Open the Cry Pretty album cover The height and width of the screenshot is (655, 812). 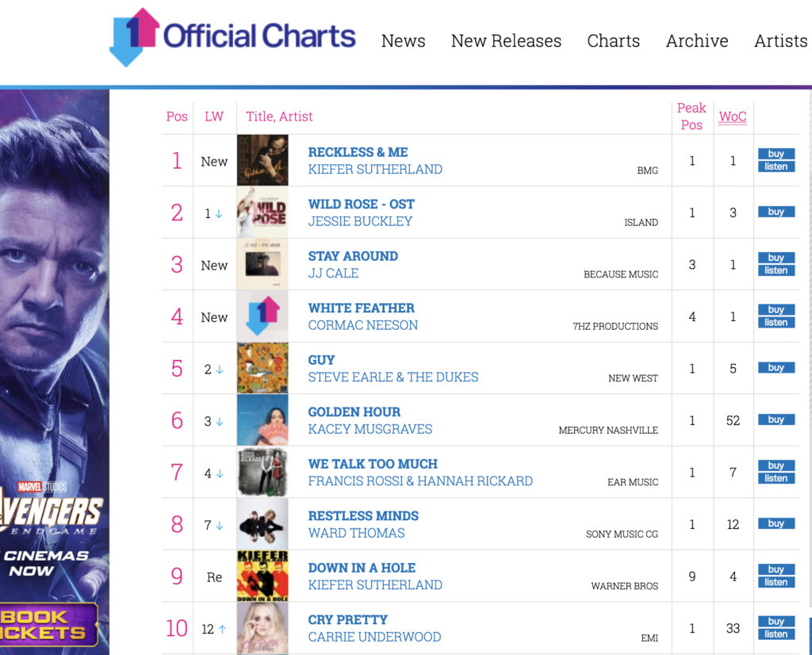(262, 628)
